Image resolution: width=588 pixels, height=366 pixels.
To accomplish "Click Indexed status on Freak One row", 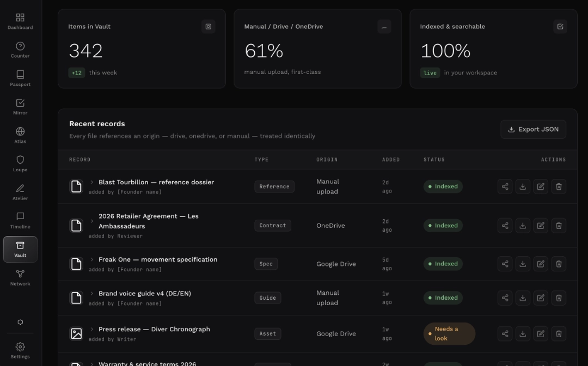I will tap(443, 264).
